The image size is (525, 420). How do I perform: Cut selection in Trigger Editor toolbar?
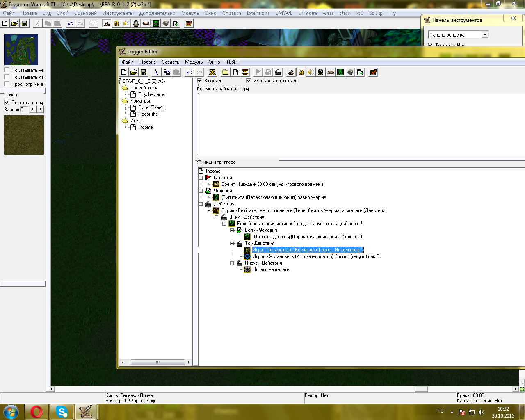click(156, 72)
